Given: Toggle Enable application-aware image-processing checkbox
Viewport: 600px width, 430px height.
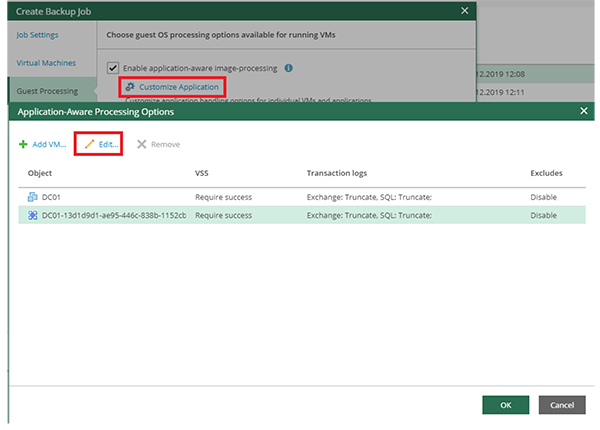Looking at the screenshot, I should [x=113, y=68].
